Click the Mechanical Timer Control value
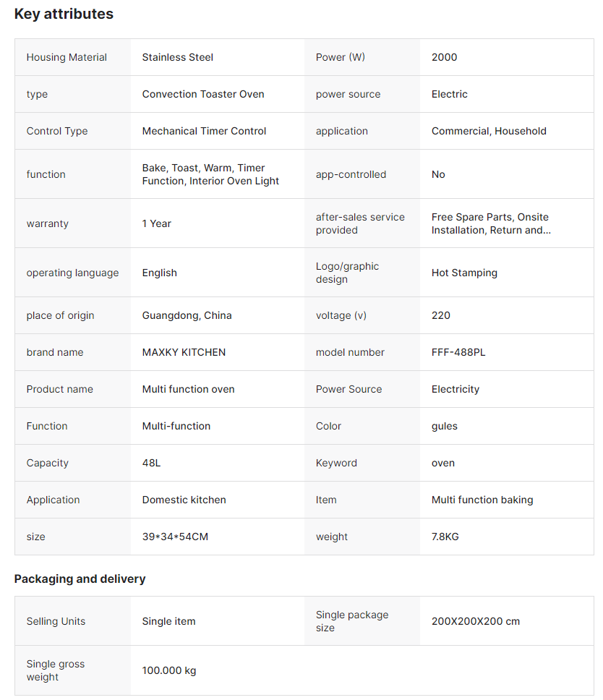The image size is (603, 700). click(204, 131)
